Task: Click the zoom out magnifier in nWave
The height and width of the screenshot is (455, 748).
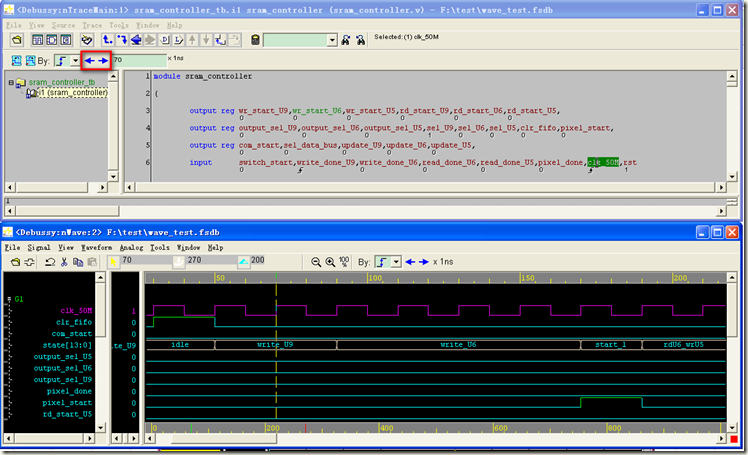Action: [x=316, y=262]
